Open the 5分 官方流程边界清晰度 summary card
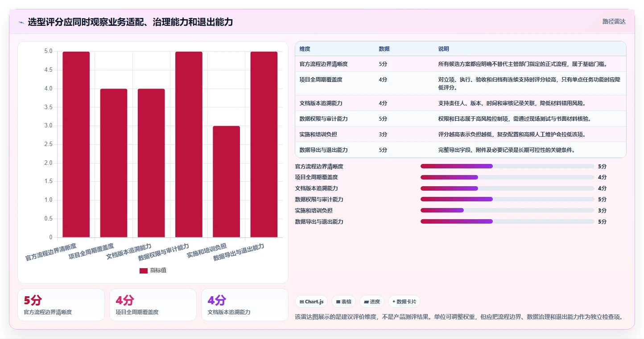This screenshot has width=644, height=339. [61, 305]
